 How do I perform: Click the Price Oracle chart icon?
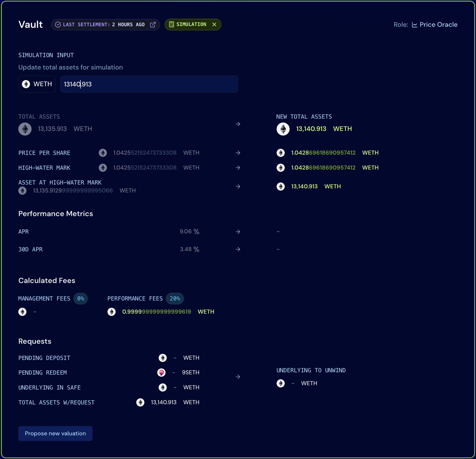pos(414,25)
